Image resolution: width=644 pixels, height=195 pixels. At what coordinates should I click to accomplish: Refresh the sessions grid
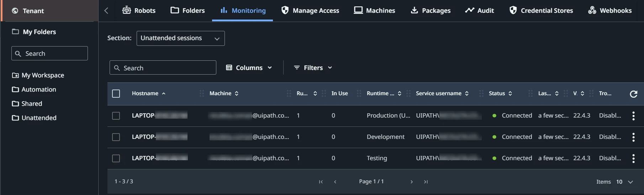(x=633, y=94)
